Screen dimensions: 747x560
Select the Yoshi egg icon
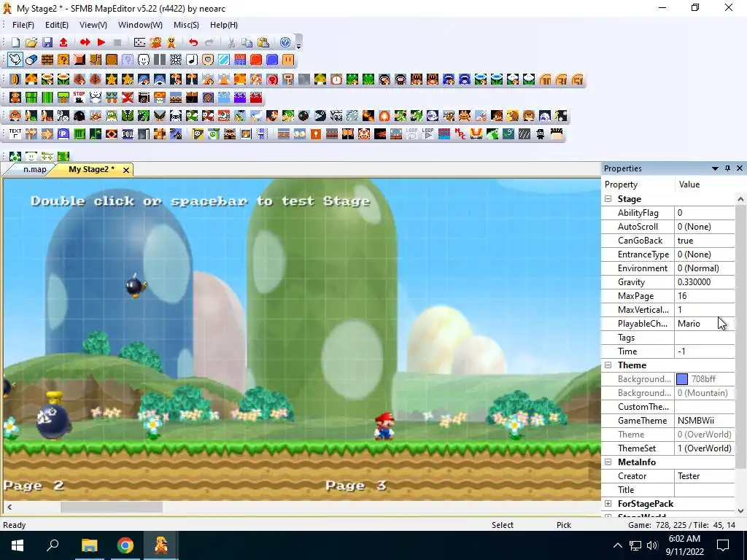(x=15, y=156)
